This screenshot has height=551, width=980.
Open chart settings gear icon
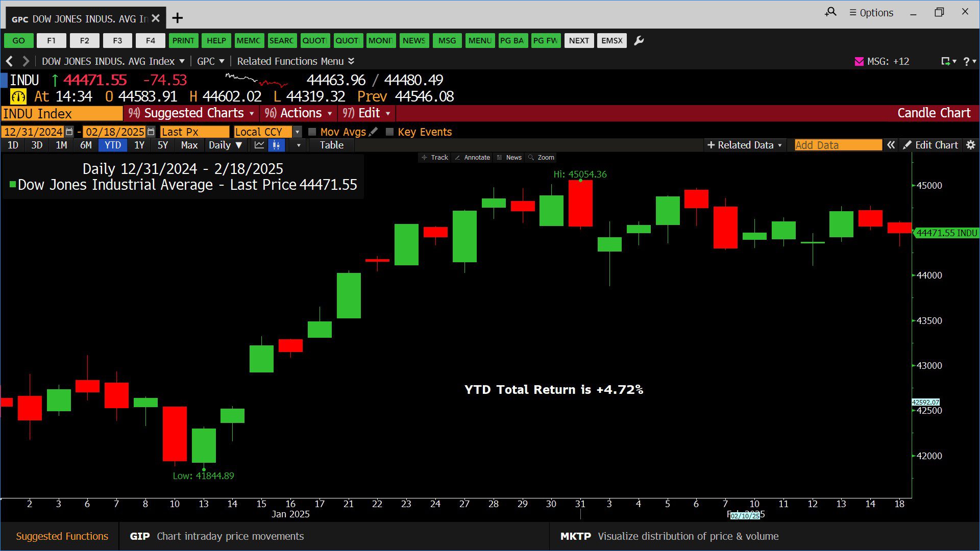click(970, 145)
